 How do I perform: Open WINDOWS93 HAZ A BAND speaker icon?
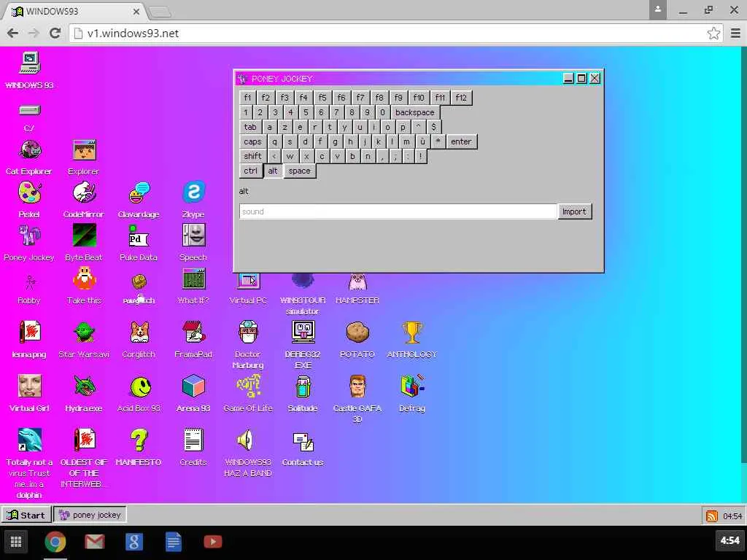[246, 440]
